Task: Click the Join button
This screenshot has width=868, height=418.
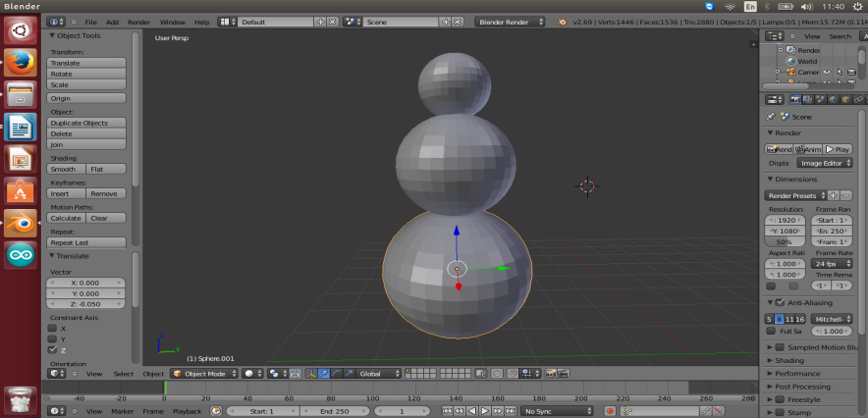Action: pyautogui.click(x=86, y=144)
